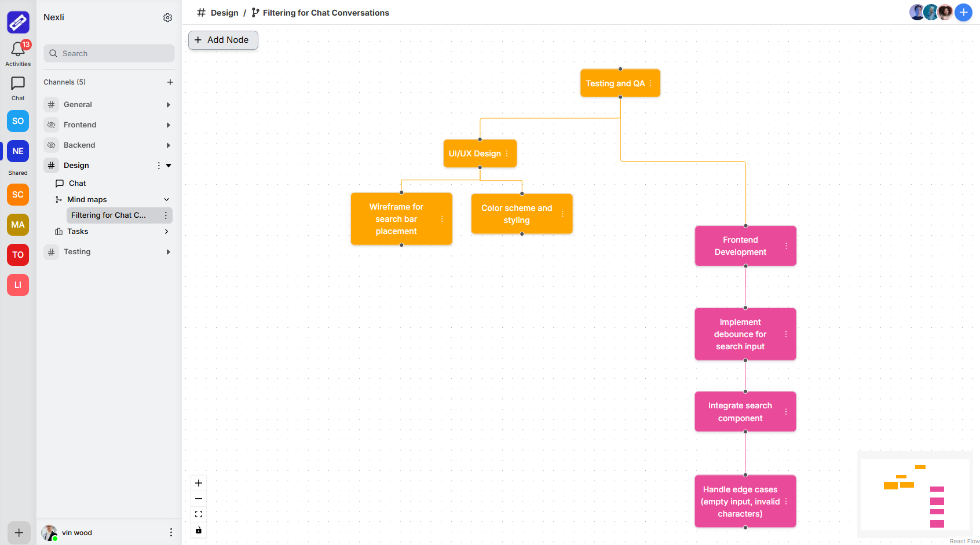This screenshot has height=545, width=980.
Task: Switch to the SO workspace
Action: point(18,121)
